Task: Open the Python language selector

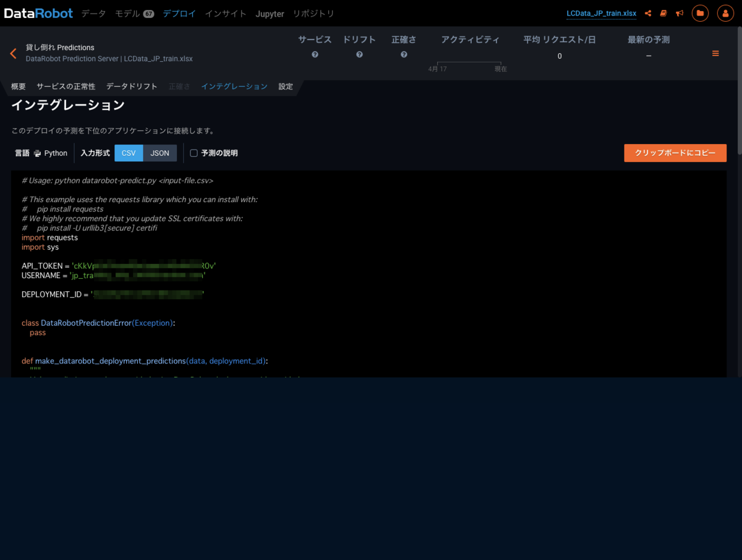Action: pos(51,153)
